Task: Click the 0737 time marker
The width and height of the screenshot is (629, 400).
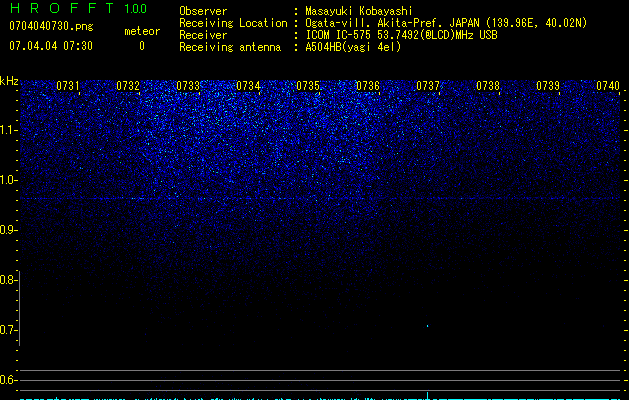Action: click(428, 86)
